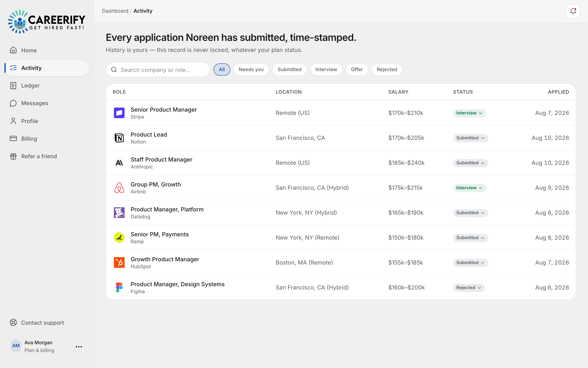
Task: Open Billing from sidebar
Action: pyautogui.click(x=47, y=138)
